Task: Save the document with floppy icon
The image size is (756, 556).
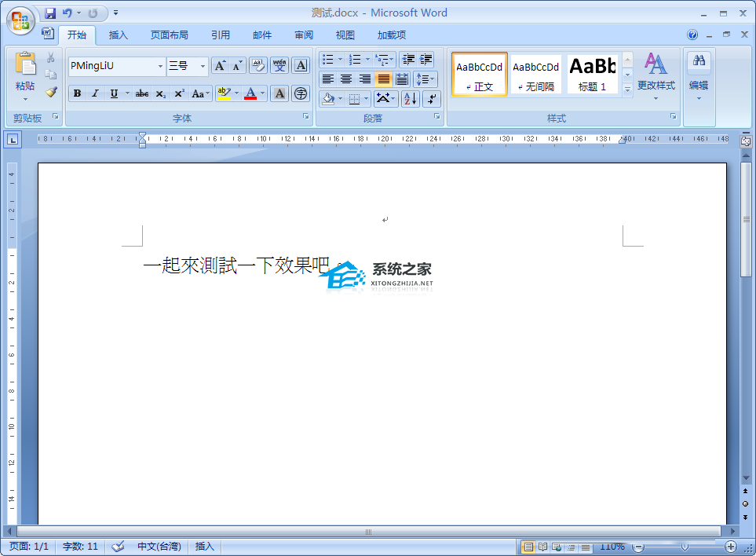Action: coord(50,13)
